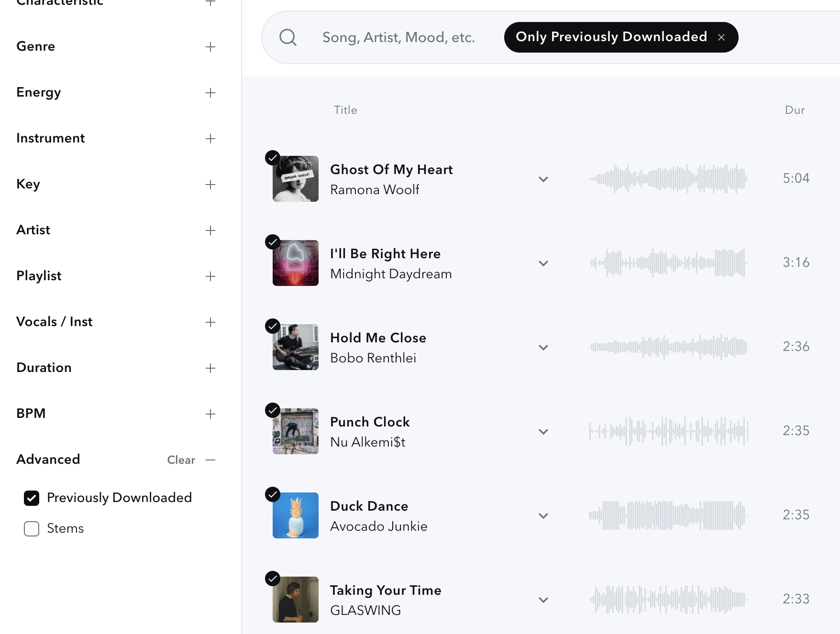Open the Instrument filter plus icon
This screenshot has height=634, width=840.
[210, 139]
